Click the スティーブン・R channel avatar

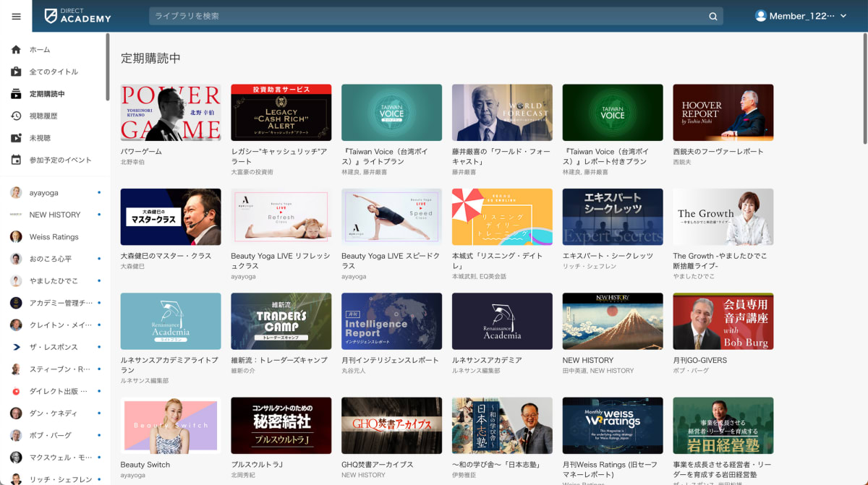16,369
